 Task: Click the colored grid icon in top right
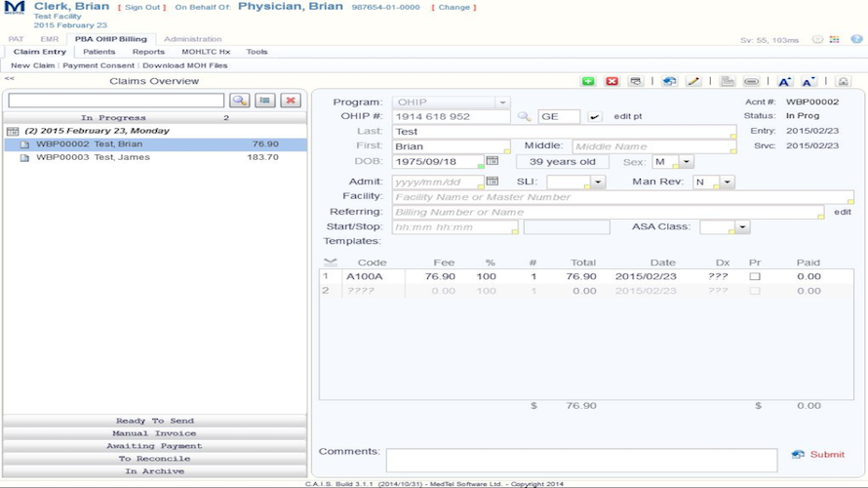click(834, 39)
